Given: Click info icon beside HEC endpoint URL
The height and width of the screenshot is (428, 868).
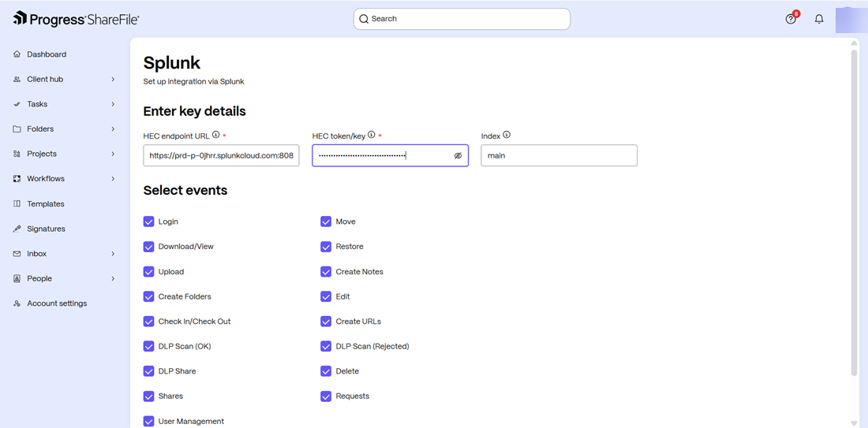Looking at the screenshot, I should (216, 134).
